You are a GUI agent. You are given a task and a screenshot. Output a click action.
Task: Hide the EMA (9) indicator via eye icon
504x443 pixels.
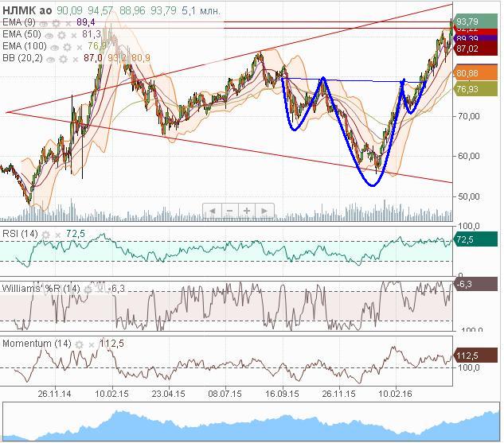pyautogui.click(x=45, y=23)
